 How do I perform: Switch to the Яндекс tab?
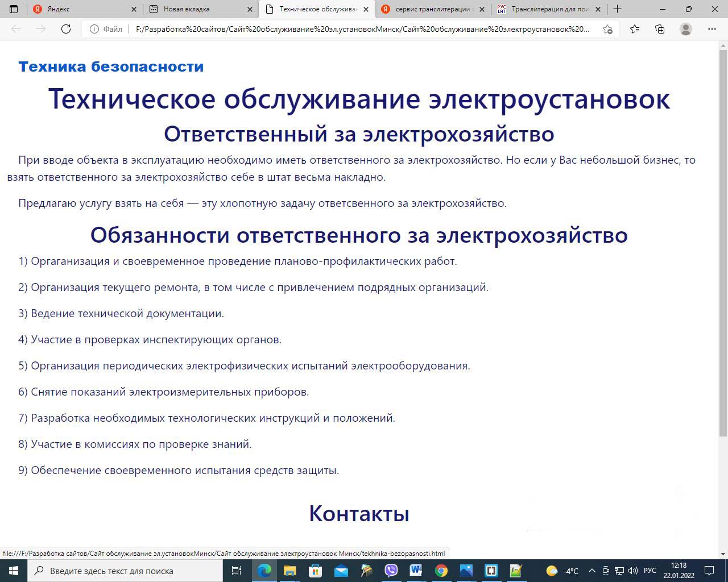80,9
